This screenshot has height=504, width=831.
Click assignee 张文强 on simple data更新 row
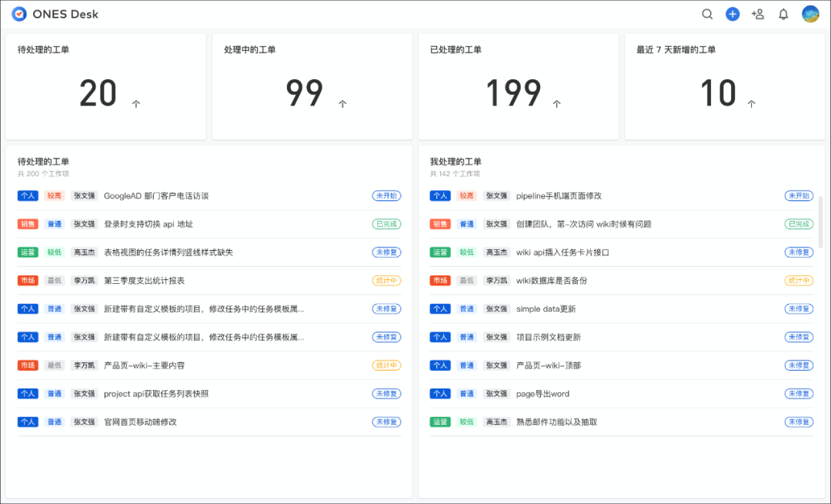pyautogui.click(x=496, y=309)
